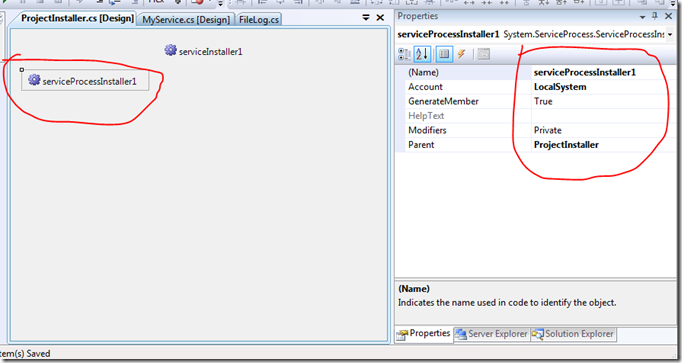Viewport: 682px width, 363px height.
Task: Click the 'Indicates the name used in code' description
Action: pyautogui.click(x=507, y=303)
